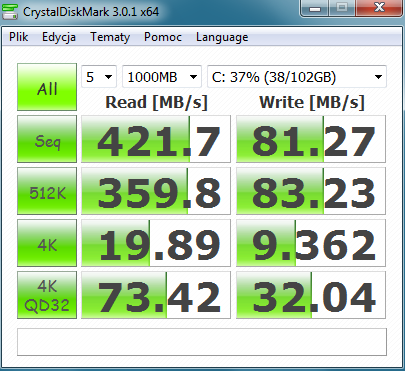Click the Write [MB/s] column header
405x371 pixels.
[x=312, y=102]
